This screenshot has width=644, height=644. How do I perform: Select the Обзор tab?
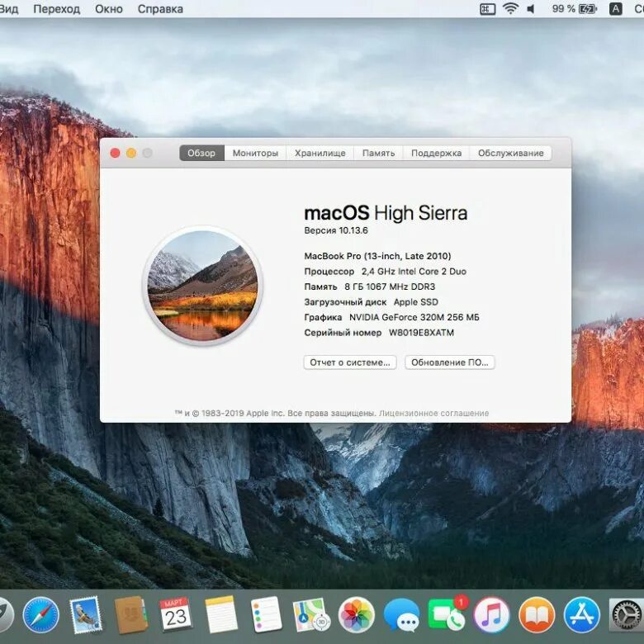click(201, 153)
